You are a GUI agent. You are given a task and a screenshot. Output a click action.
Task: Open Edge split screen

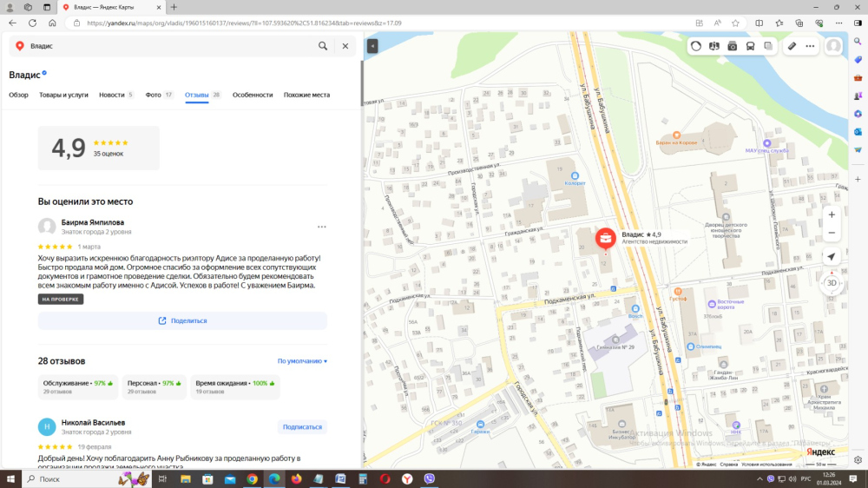point(759,23)
